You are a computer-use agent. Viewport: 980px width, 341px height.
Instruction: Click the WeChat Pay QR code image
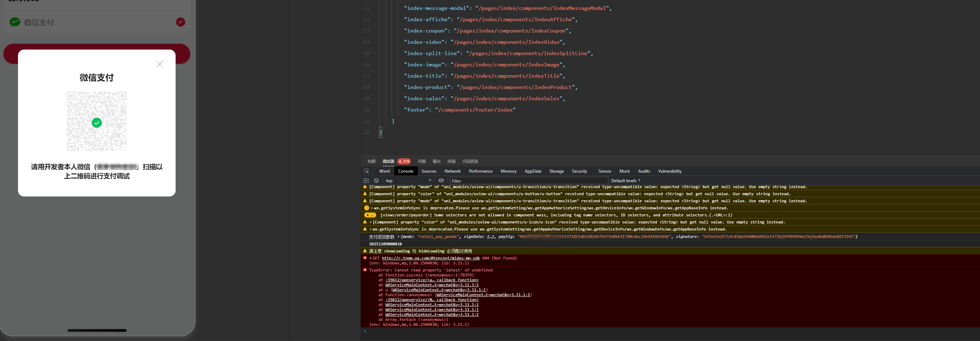[x=97, y=121]
